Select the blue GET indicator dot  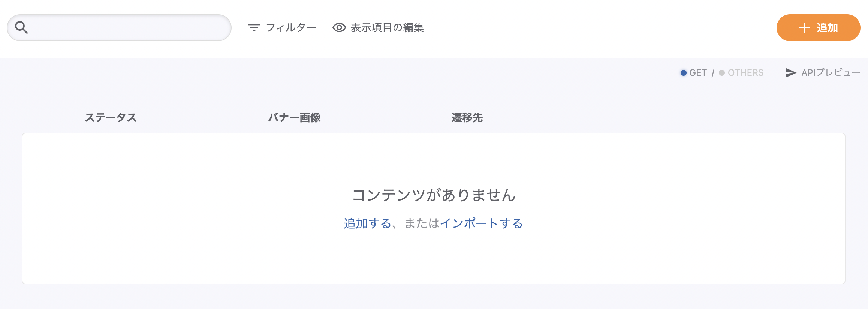coord(683,73)
